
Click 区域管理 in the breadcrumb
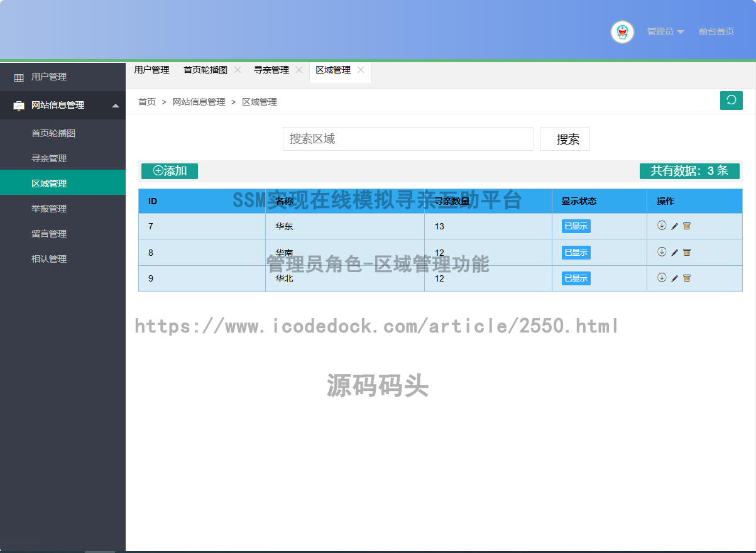pos(260,102)
